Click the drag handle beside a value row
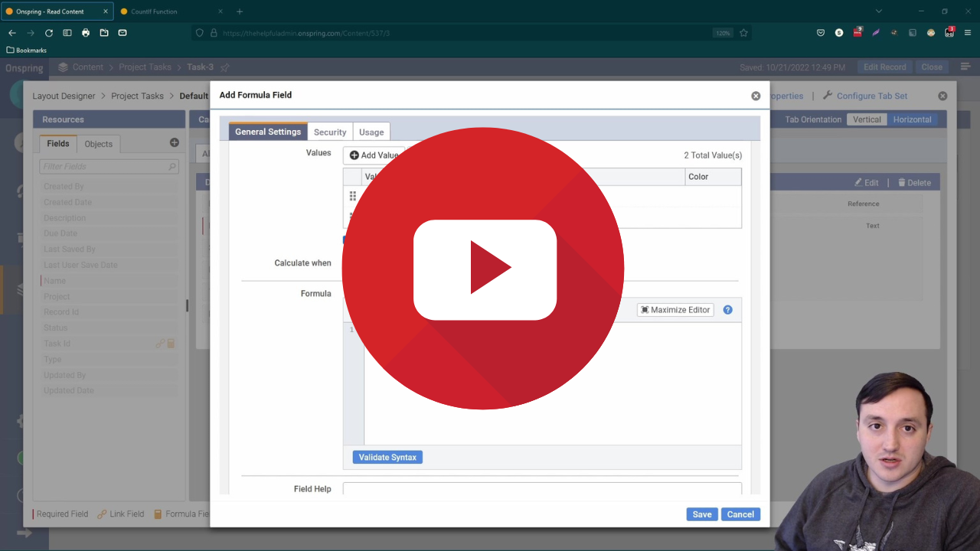This screenshot has width=980, height=551. coord(353,196)
